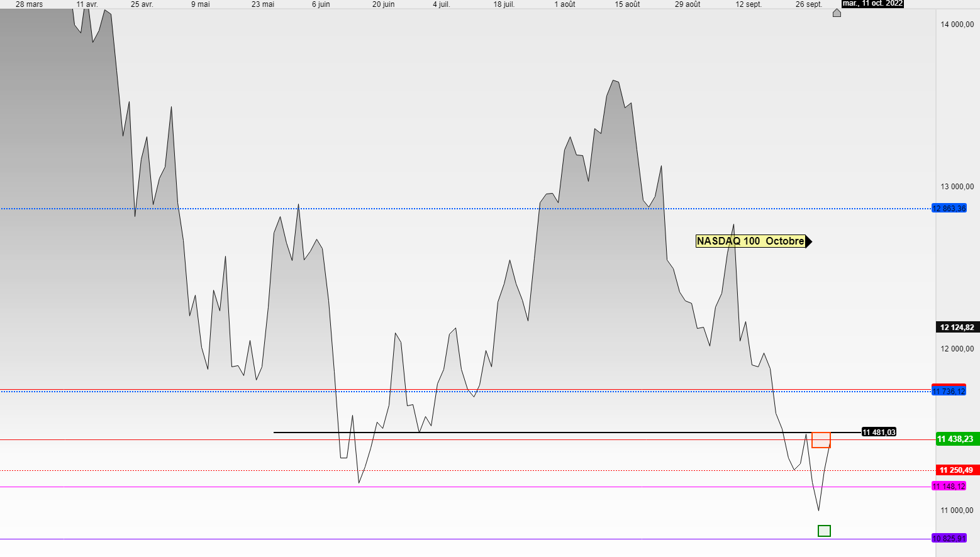Click the date tag mar., 11 oct. 2022

click(872, 4)
